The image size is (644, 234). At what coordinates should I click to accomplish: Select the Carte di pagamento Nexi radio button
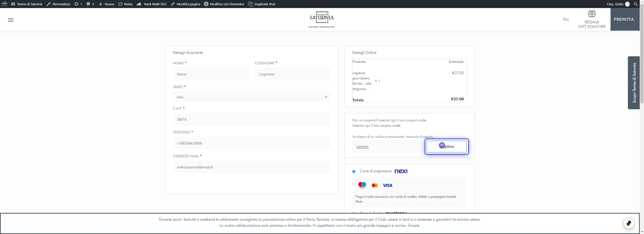354,171
